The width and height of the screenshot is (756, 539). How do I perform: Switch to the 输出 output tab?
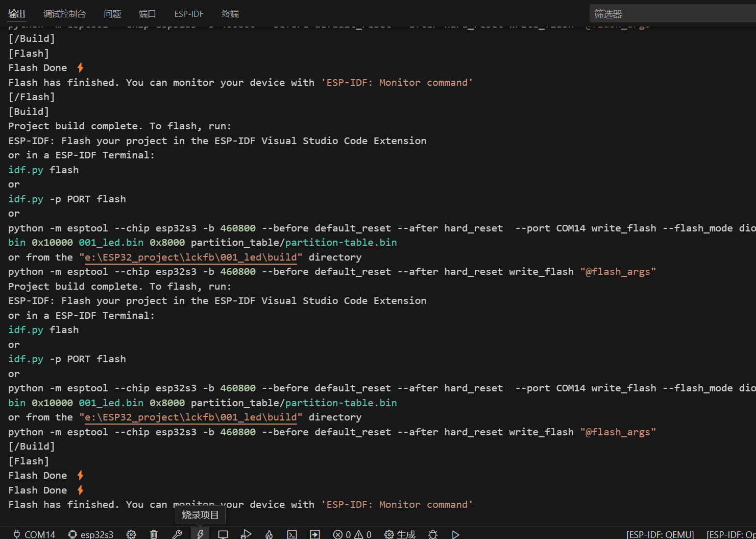point(17,14)
